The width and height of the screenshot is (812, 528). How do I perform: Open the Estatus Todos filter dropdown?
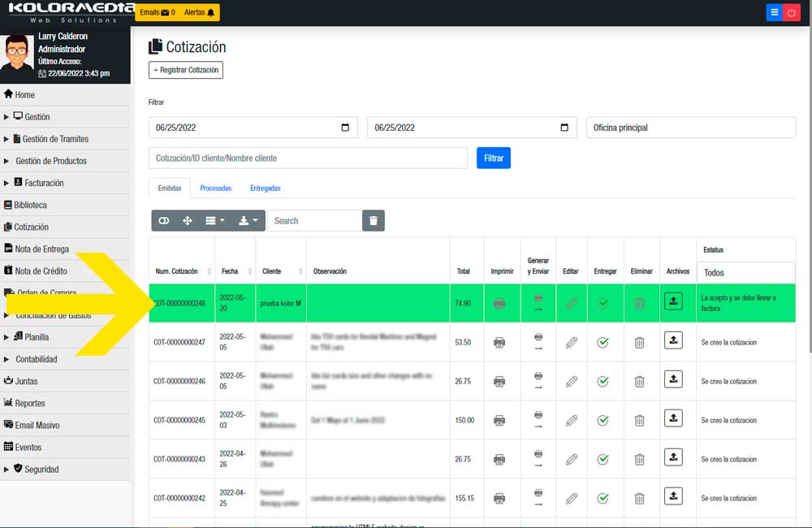746,273
